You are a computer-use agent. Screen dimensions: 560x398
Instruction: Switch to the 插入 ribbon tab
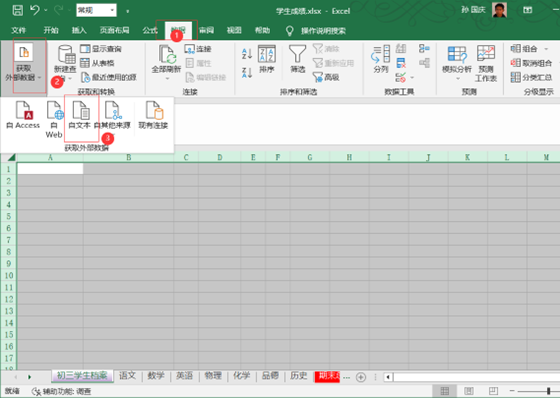click(79, 30)
